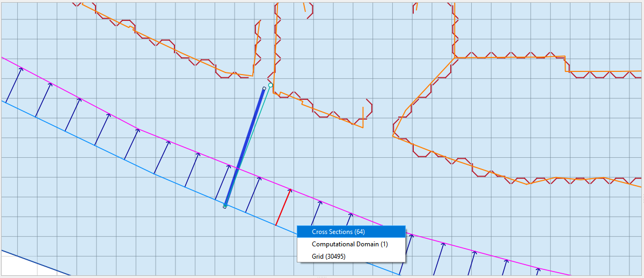644x278 pixels.
Task: Click the second cross section arrow from the left
Action: 43,99
